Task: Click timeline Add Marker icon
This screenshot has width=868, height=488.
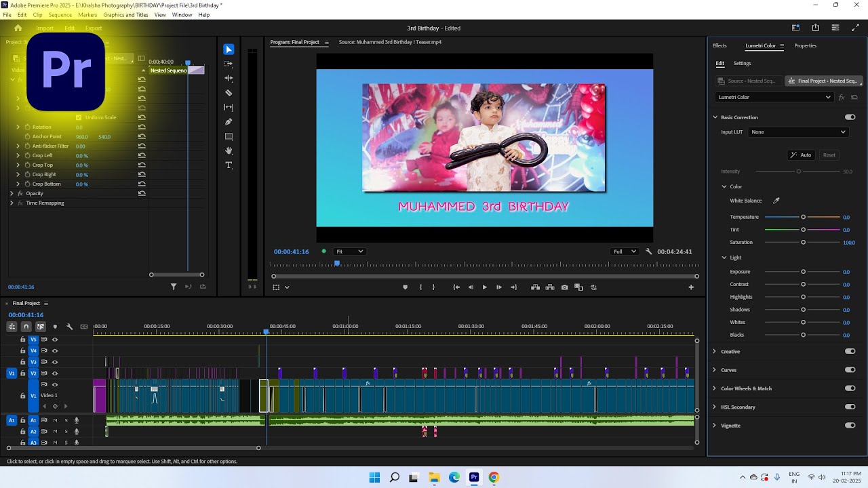Action: pos(55,327)
